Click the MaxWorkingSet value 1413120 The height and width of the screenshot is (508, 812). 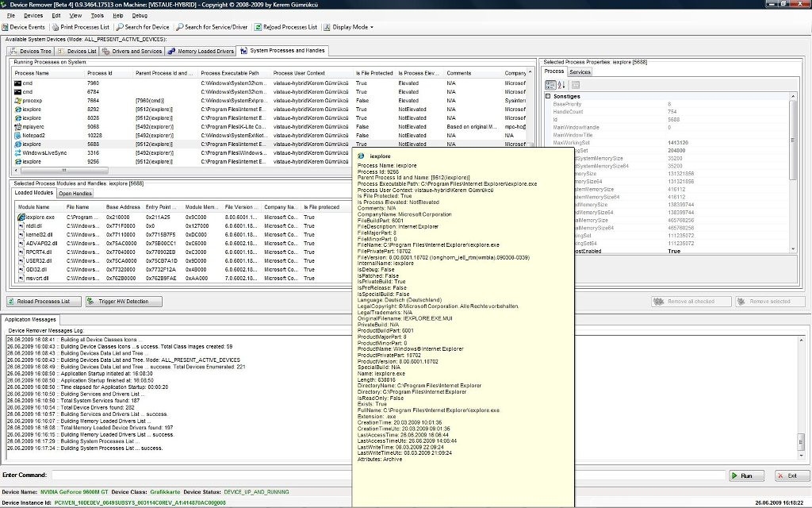point(678,143)
